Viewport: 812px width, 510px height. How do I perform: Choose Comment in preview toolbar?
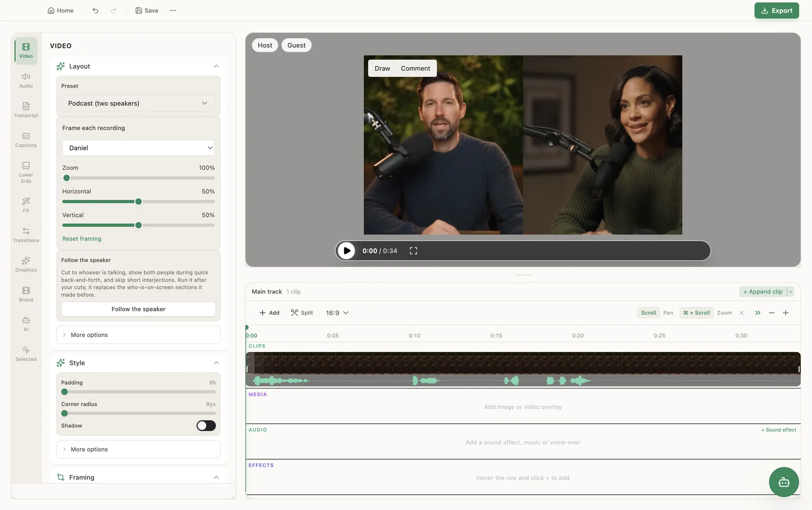click(415, 69)
